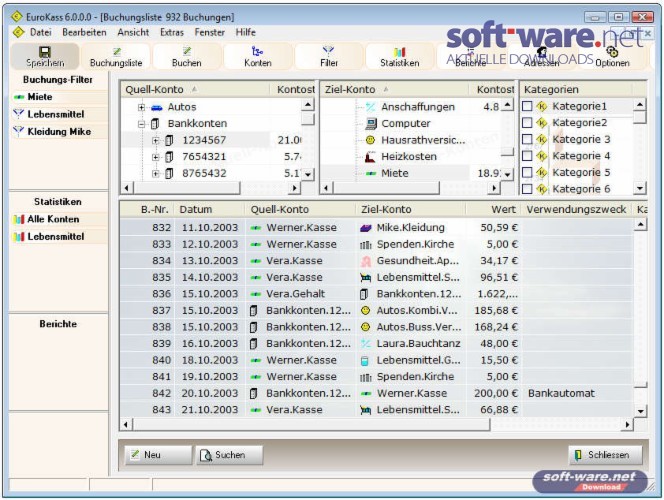Select Heizkosten account in Ziel-Konto

pyautogui.click(x=409, y=157)
